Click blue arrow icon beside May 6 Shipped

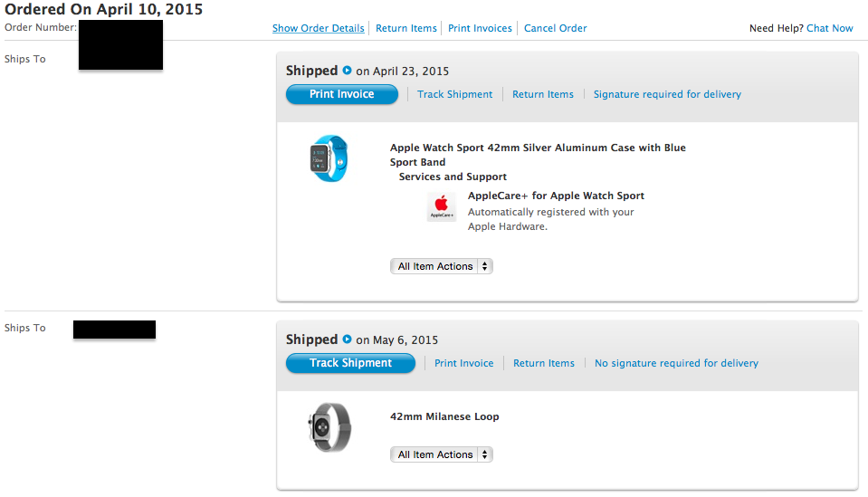click(x=347, y=339)
